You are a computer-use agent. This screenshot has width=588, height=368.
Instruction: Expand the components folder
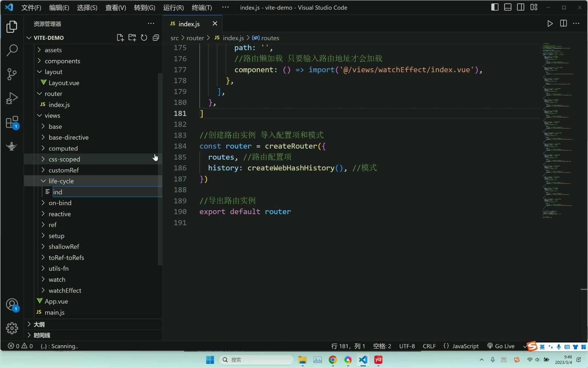[x=93, y=61]
